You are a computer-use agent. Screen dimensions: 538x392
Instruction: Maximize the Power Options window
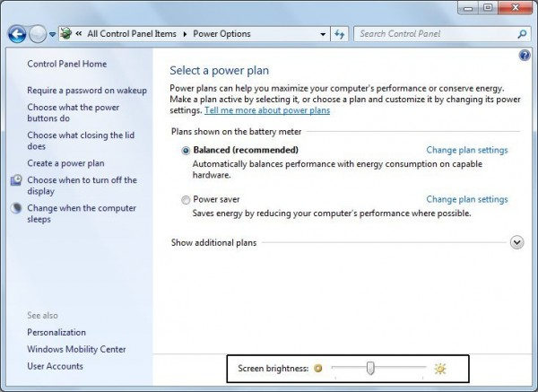click(x=488, y=8)
